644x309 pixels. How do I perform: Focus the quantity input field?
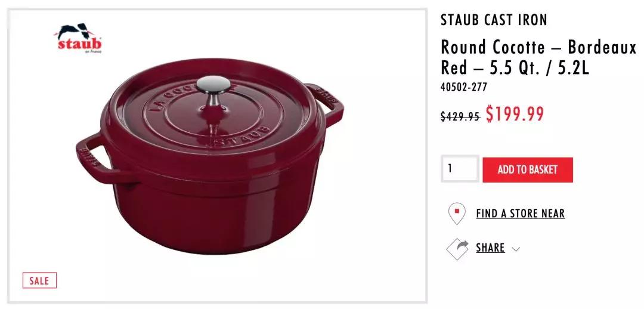tap(460, 168)
